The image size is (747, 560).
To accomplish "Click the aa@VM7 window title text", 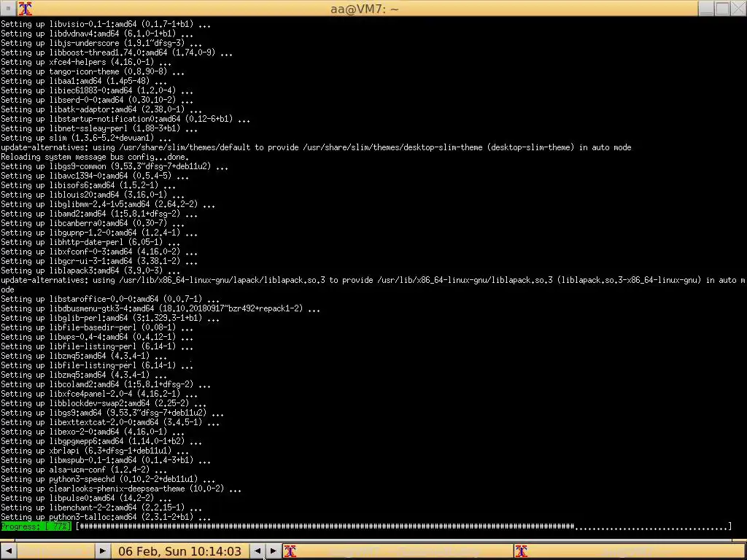I will click(365, 9).
